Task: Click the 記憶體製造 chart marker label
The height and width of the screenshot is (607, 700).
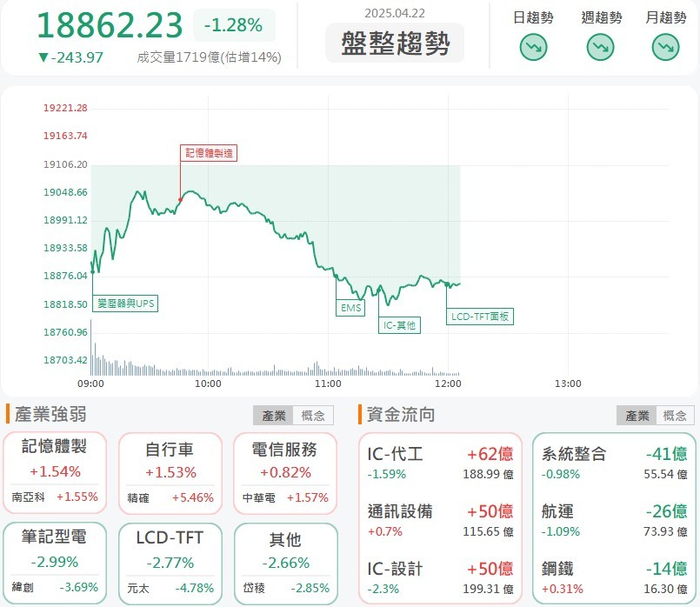Action: [x=209, y=153]
